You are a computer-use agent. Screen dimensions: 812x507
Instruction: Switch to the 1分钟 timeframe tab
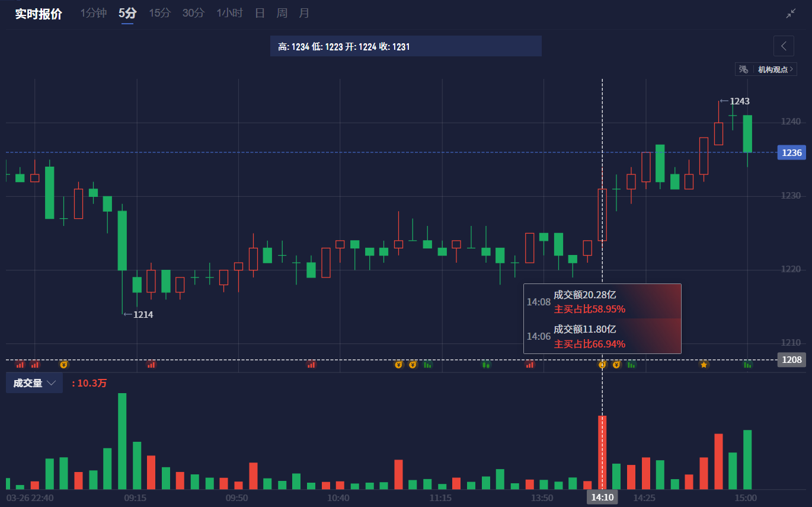94,13
